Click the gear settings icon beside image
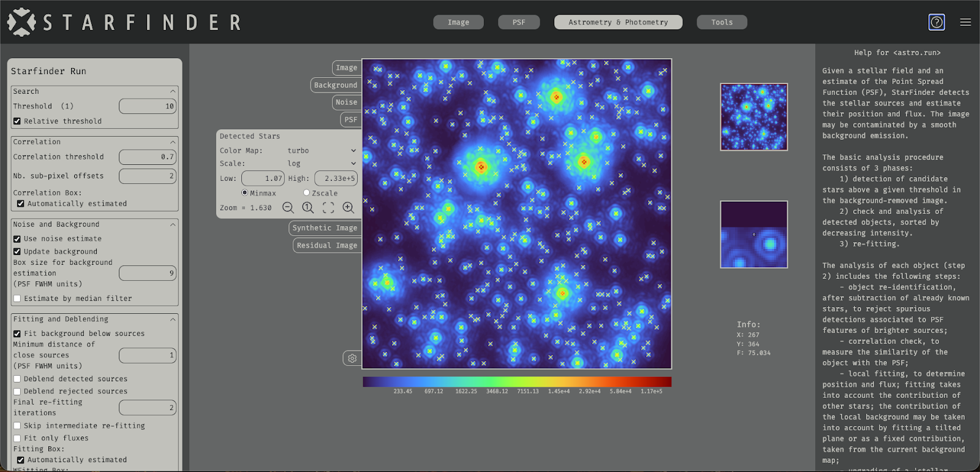980x472 pixels. click(x=352, y=358)
